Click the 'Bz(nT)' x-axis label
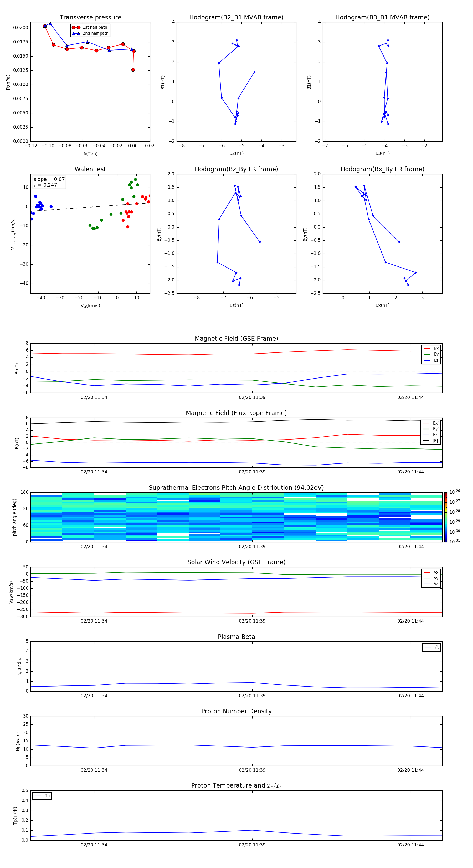Image resolution: width=473 pixels, height=868 pixels. click(x=236, y=305)
